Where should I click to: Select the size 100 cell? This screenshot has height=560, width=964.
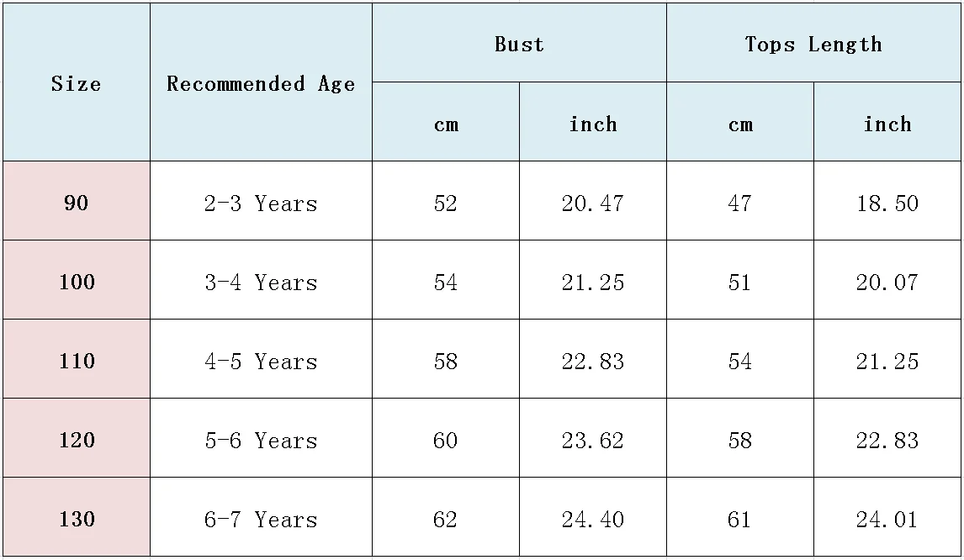pyautogui.click(x=77, y=280)
